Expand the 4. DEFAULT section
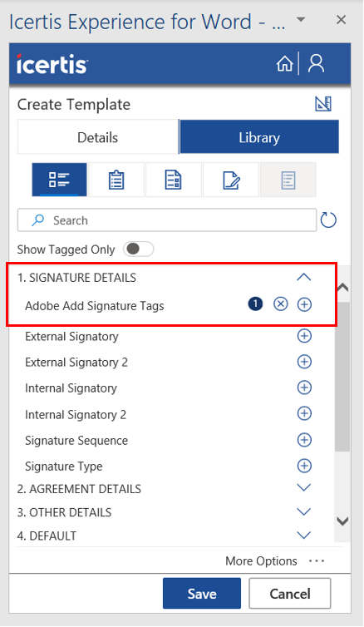The width and height of the screenshot is (364, 627). point(303,535)
